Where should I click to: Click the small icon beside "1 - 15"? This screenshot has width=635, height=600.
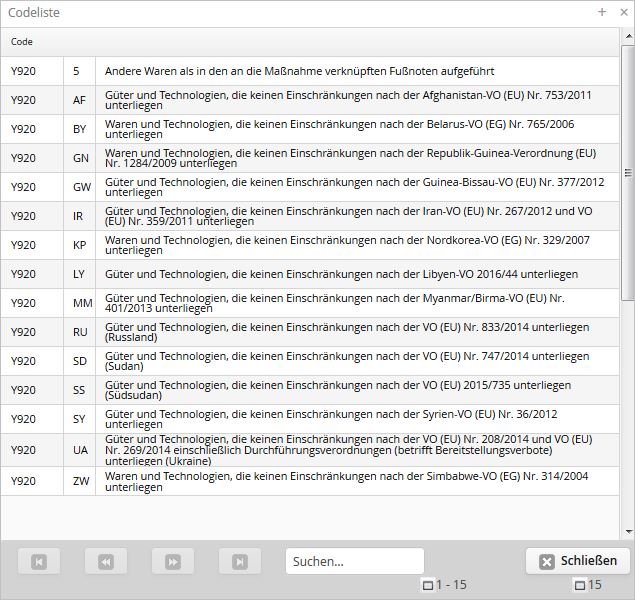tap(428, 585)
